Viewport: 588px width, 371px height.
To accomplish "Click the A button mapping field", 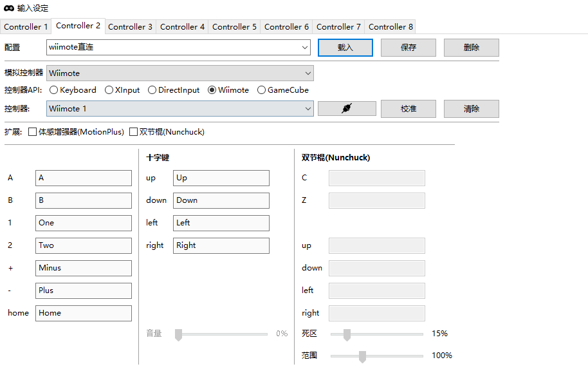I will tap(84, 178).
